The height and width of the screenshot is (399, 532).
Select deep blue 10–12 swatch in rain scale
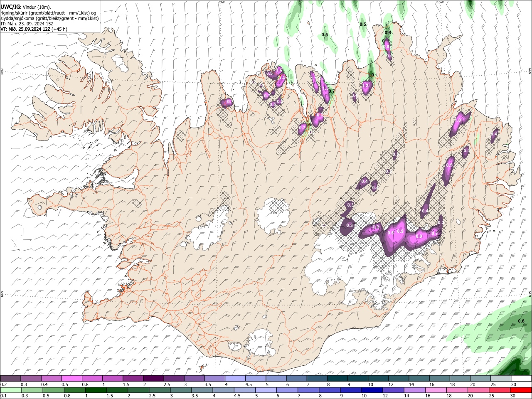[x=373, y=390]
